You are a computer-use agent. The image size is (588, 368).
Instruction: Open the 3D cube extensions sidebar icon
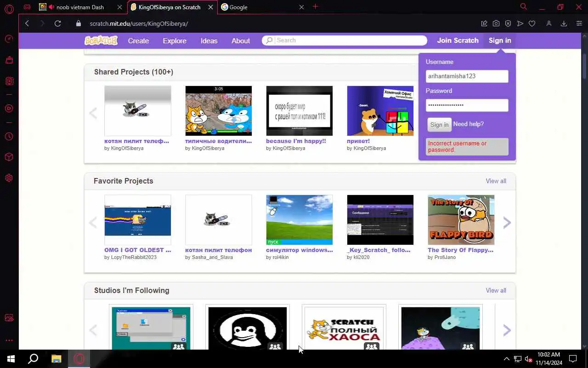click(9, 157)
